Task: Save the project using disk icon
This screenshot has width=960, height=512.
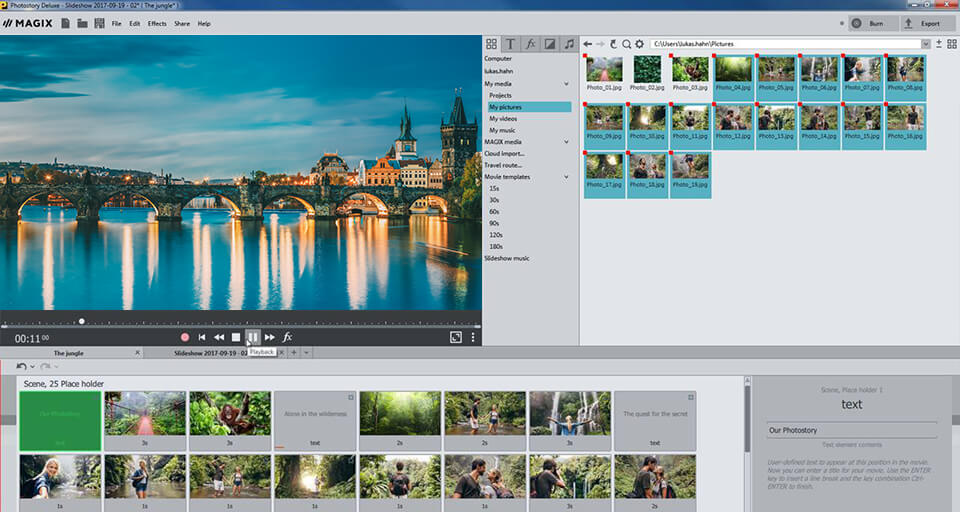Action: click(99, 23)
